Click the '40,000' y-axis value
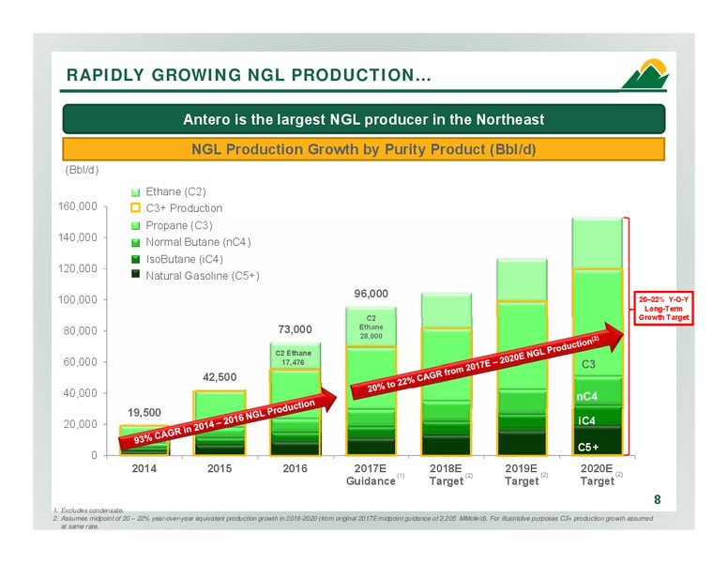 pyautogui.click(x=80, y=393)
